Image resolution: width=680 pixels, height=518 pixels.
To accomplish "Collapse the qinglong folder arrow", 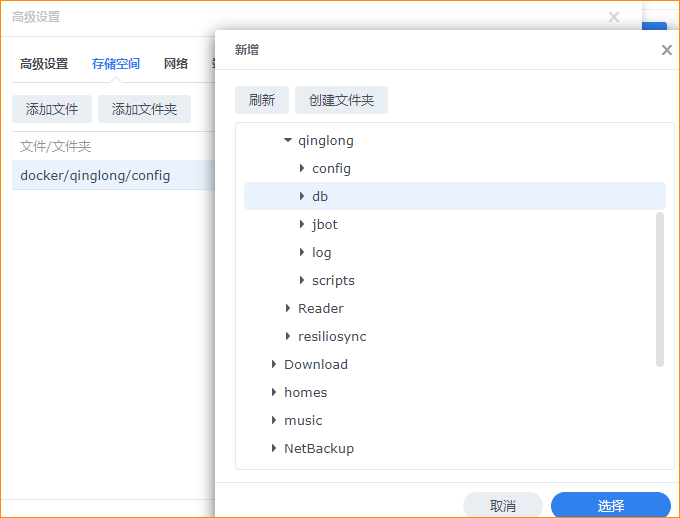I will click(x=288, y=141).
